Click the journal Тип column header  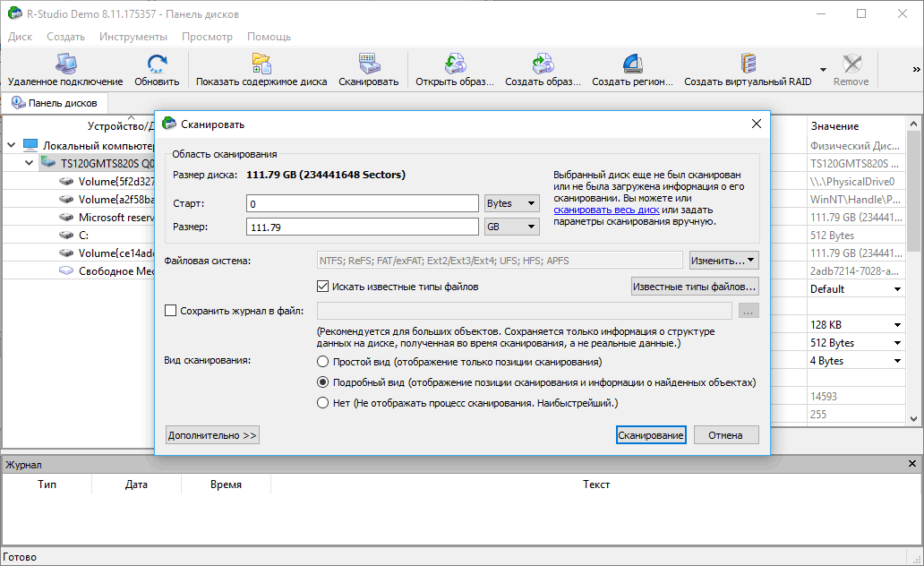pos(47,484)
